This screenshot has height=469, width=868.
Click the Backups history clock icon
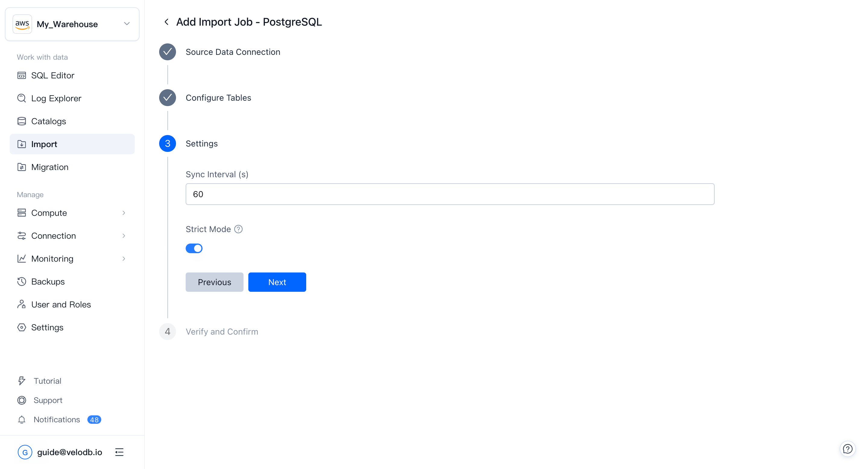pyautogui.click(x=22, y=281)
